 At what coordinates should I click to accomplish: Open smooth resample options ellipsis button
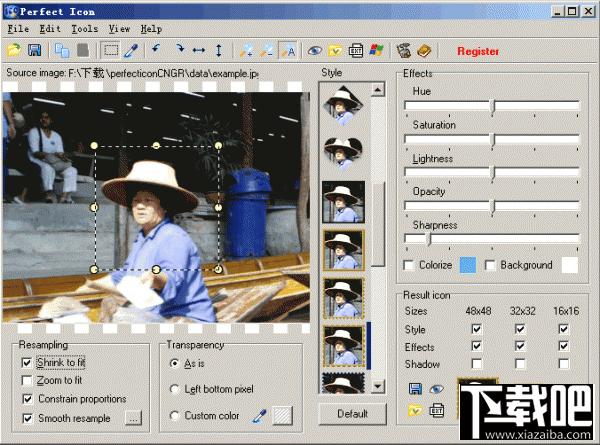(x=133, y=418)
